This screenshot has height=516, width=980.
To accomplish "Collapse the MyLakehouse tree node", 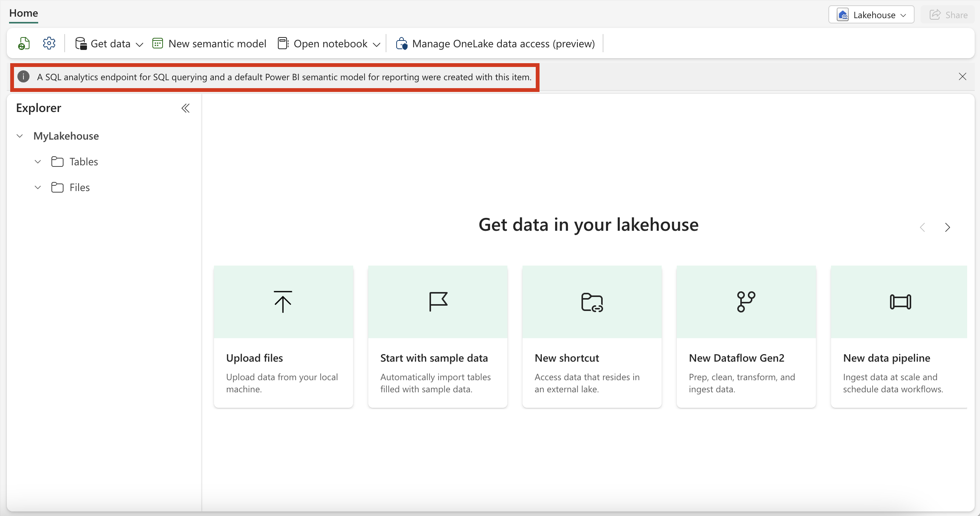I will tap(20, 136).
